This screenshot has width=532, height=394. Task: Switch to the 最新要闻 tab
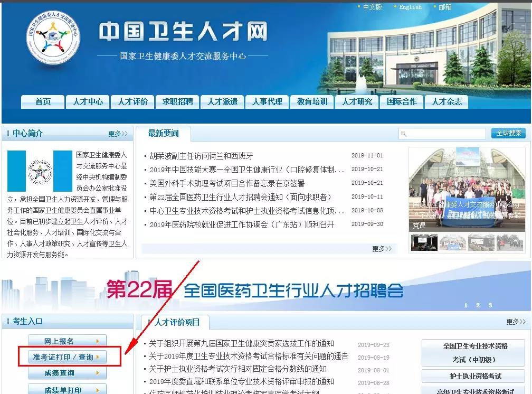(163, 134)
